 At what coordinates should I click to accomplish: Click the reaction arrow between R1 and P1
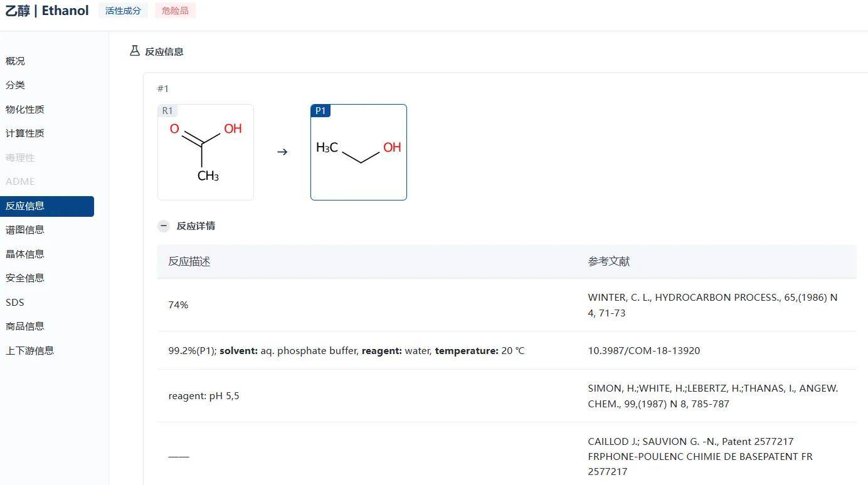282,152
